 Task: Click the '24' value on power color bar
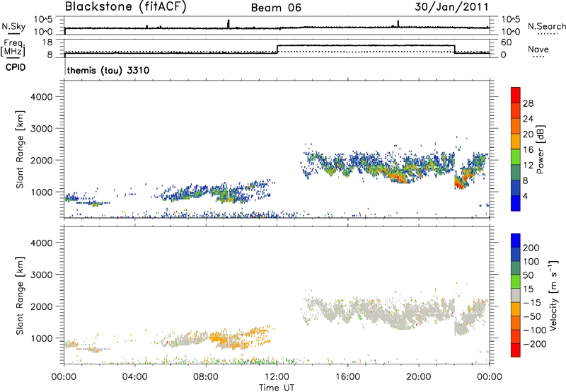coord(528,119)
